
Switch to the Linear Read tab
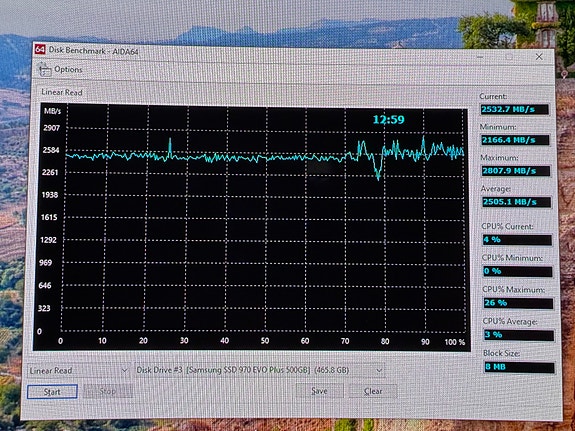point(62,92)
